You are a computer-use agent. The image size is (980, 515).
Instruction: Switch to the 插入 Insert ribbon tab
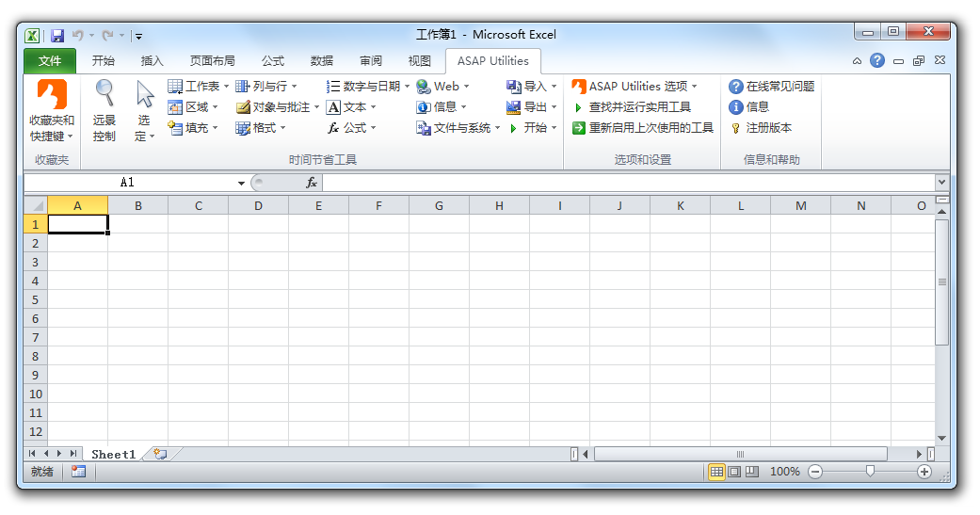click(x=152, y=60)
